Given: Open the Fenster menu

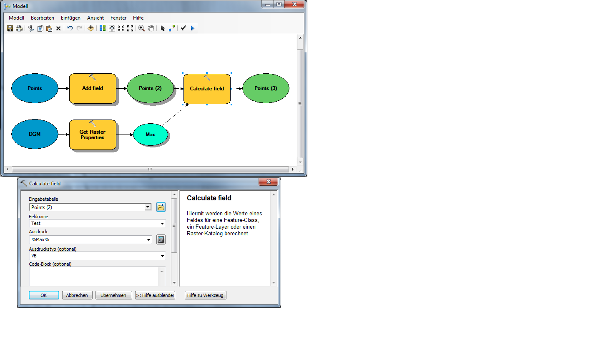Looking at the screenshot, I should tap(118, 18).
